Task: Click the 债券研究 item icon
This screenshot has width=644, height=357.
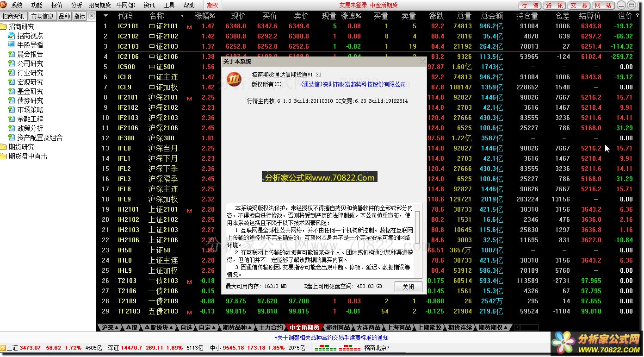Action: 12,100
